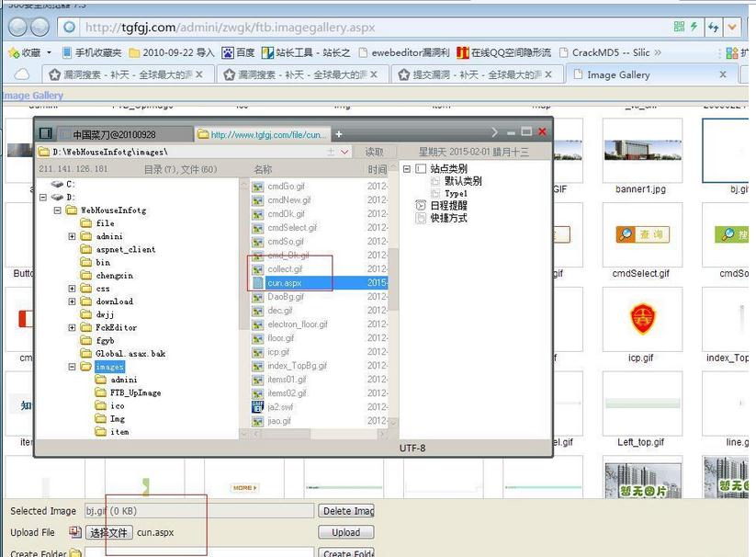
Task: Open the 在线QQ空间隐形流 bookmark
Action: pyautogui.click(x=503, y=52)
